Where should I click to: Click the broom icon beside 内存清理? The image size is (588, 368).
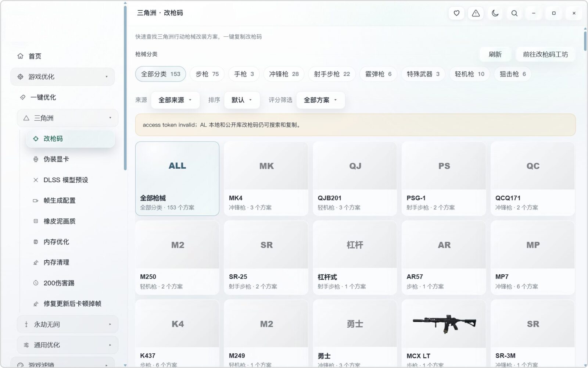[36, 262]
